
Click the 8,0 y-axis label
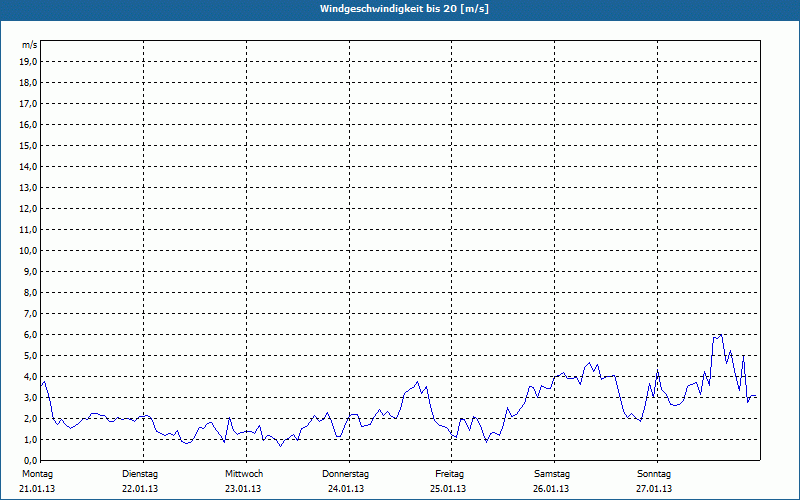(x=30, y=293)
